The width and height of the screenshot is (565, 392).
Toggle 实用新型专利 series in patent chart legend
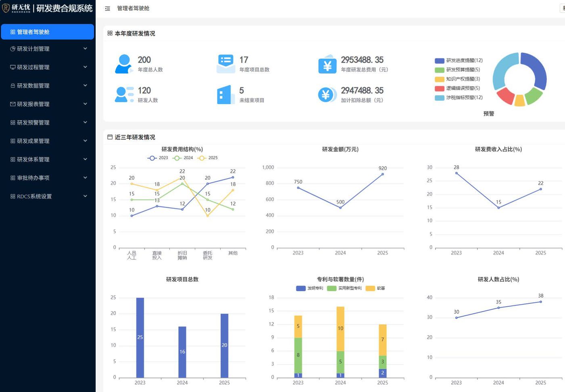[x=344, y=288]
